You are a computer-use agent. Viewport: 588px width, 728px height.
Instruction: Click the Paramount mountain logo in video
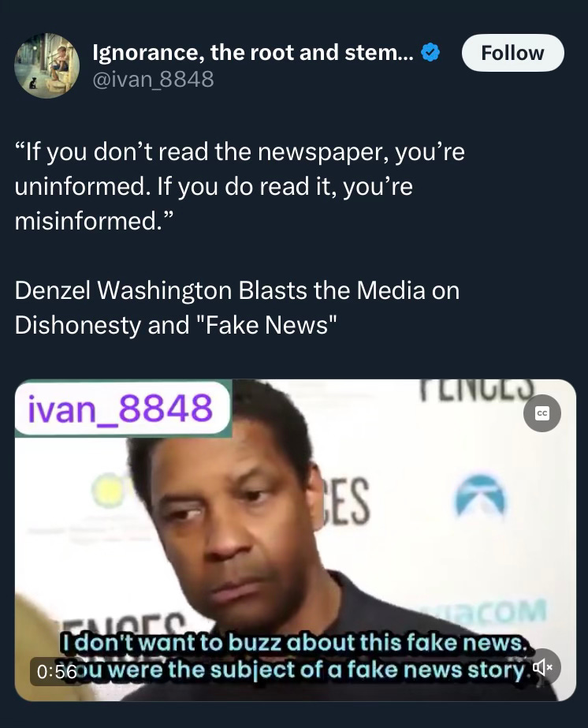pyautogui.click(x=480, y=496)
